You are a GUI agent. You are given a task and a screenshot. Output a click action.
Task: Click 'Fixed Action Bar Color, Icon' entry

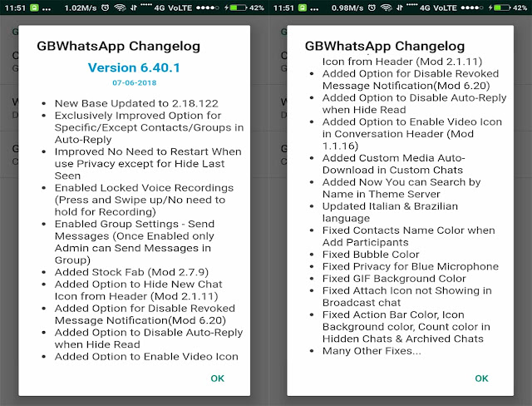point(393,314)
